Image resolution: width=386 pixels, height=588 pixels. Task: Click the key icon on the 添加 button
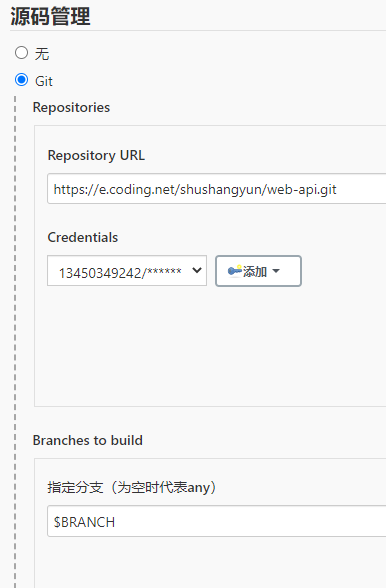[x=235, y=270]
